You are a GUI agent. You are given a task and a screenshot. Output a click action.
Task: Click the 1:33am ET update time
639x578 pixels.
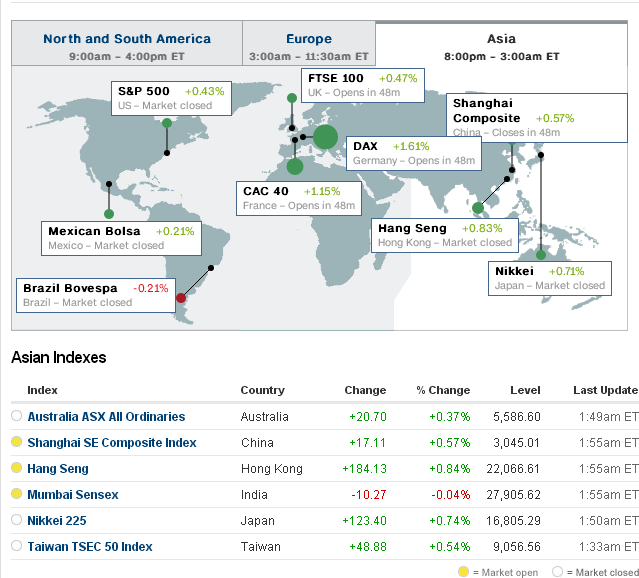609,547
